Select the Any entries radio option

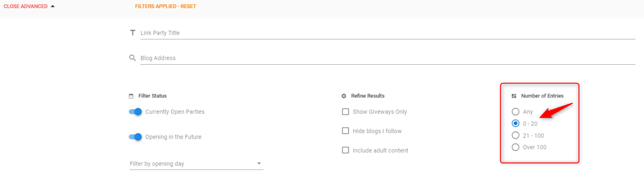[515, 112]
